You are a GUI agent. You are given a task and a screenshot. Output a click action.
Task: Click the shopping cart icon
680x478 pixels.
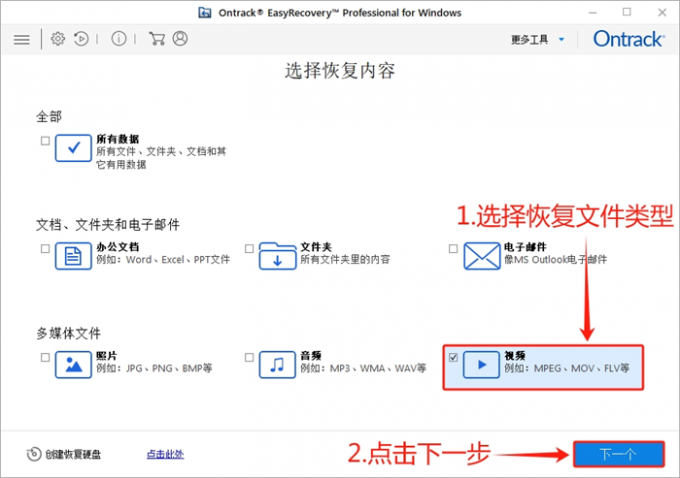[x=157, y=39]
